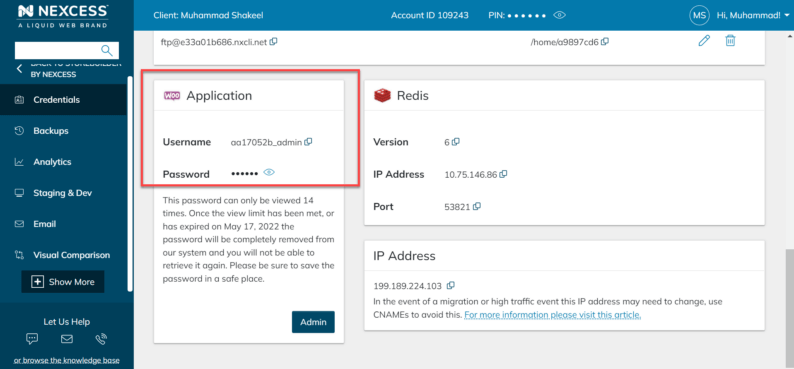Click the Credentials sidebar icon
This screenshot has height=369, width=794.
click(19, 100)
